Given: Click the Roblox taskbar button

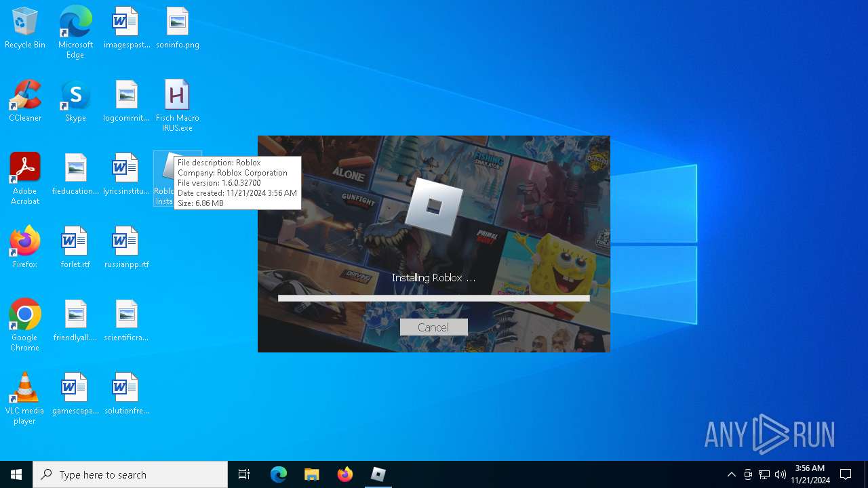Looking at the screenshot, I should (378, 474).
